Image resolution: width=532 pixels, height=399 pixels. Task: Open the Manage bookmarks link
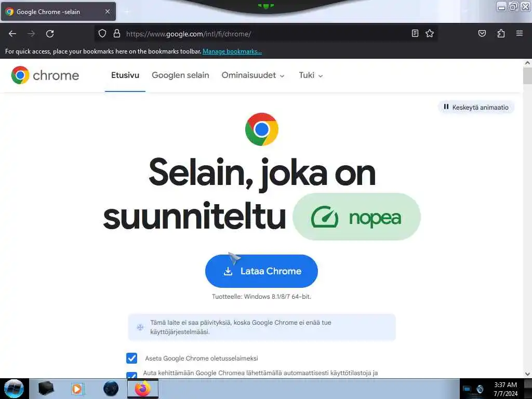(232, 51)
